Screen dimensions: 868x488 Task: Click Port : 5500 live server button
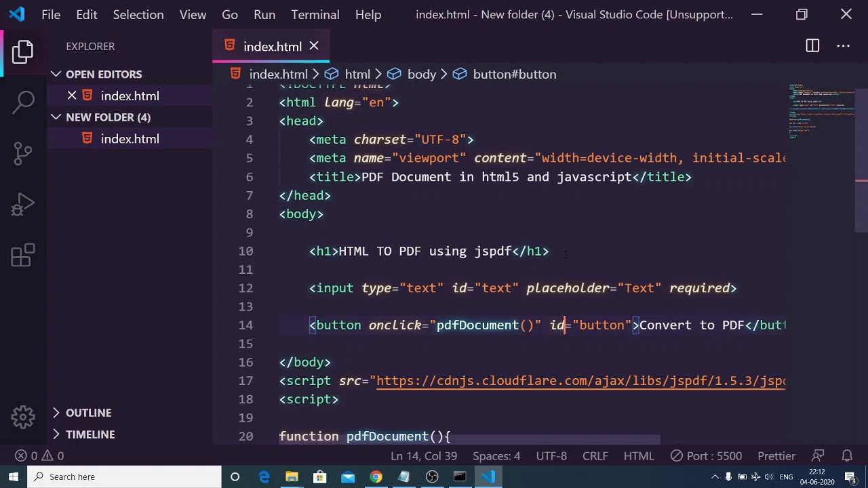point(706,456)
